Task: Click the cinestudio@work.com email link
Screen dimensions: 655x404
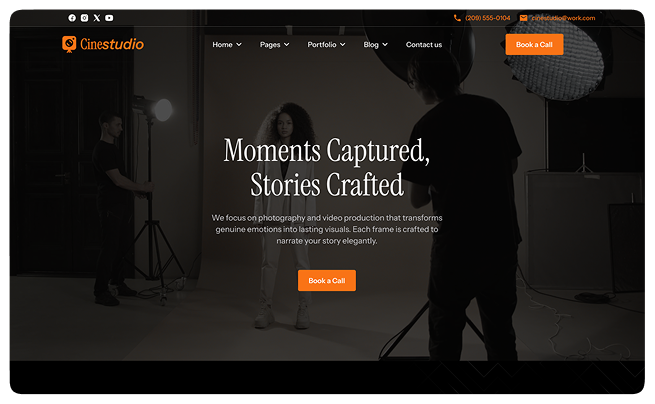Action: (563, 18)
